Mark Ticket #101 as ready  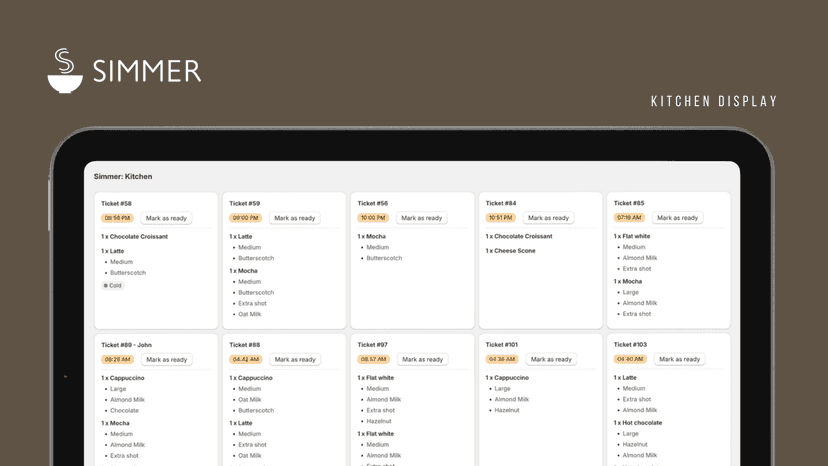point(551,359)
